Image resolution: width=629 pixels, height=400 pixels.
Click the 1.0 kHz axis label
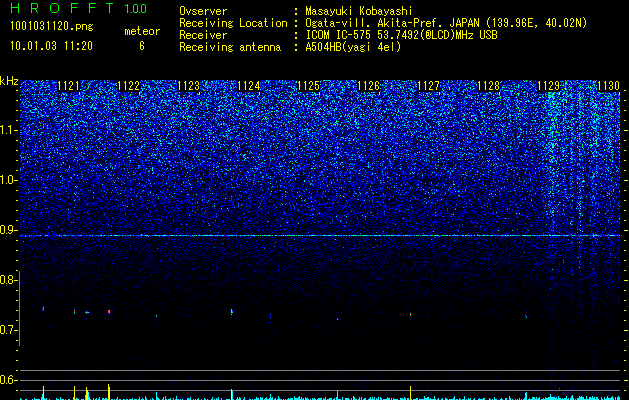point(9,181)
